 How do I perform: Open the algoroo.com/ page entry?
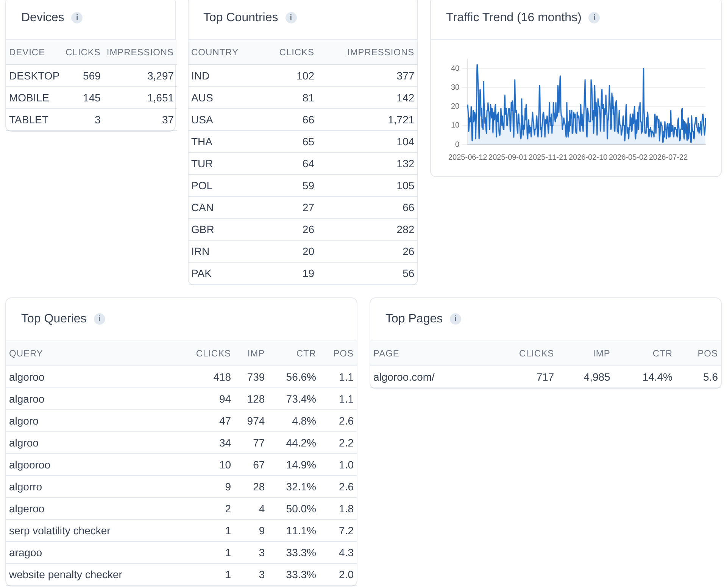[x=404, y=377]
